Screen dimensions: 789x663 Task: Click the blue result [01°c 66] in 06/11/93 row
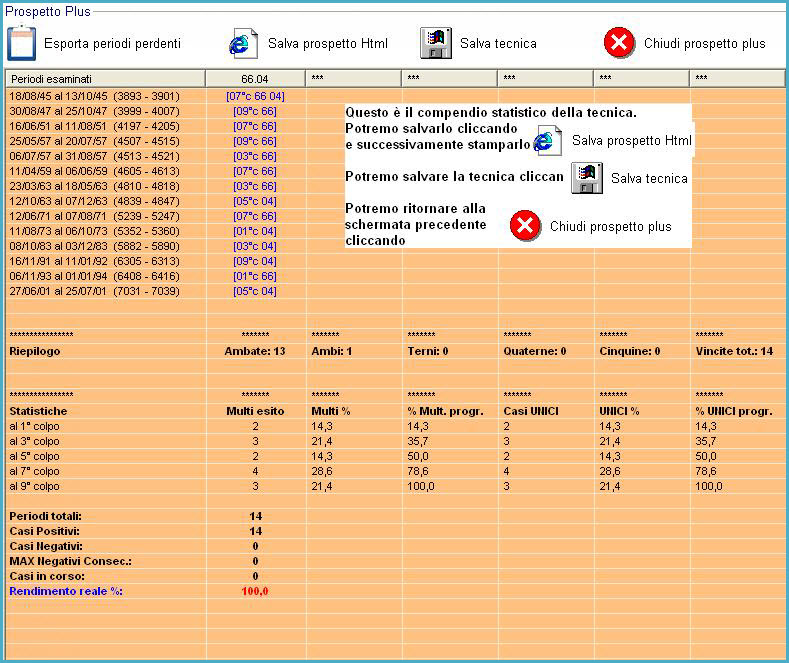pyautogui.click(x=255, y=276)
